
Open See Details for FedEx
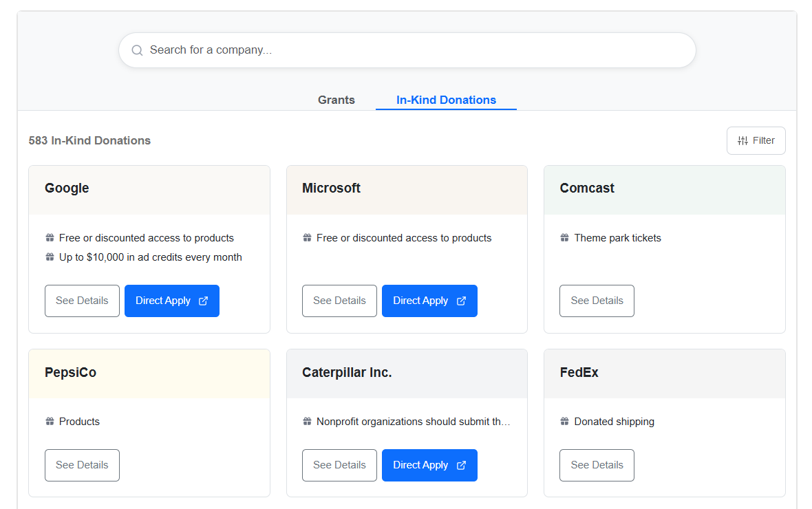(597, 465)
